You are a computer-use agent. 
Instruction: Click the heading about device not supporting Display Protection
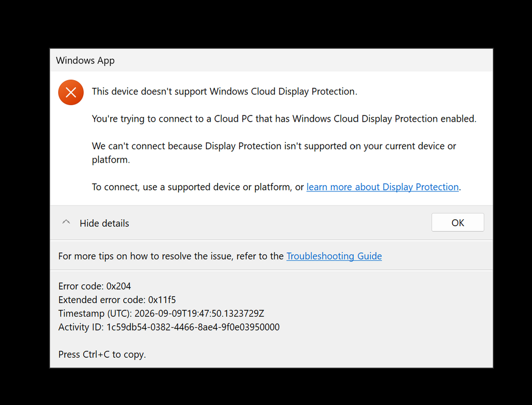click(224, 92)
